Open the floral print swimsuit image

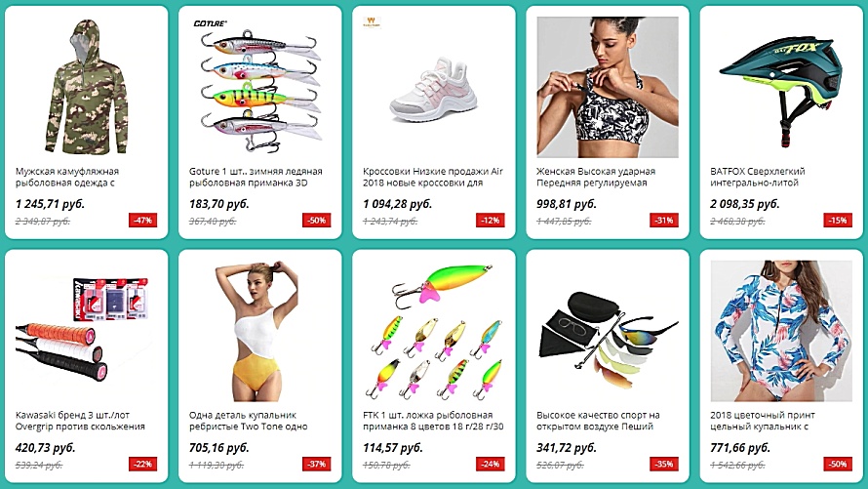click(781, 331)
